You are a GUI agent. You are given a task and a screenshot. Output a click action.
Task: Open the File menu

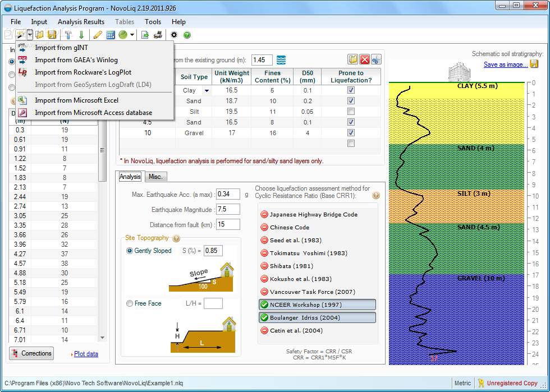pyautogui.click(x=16, y=22)
